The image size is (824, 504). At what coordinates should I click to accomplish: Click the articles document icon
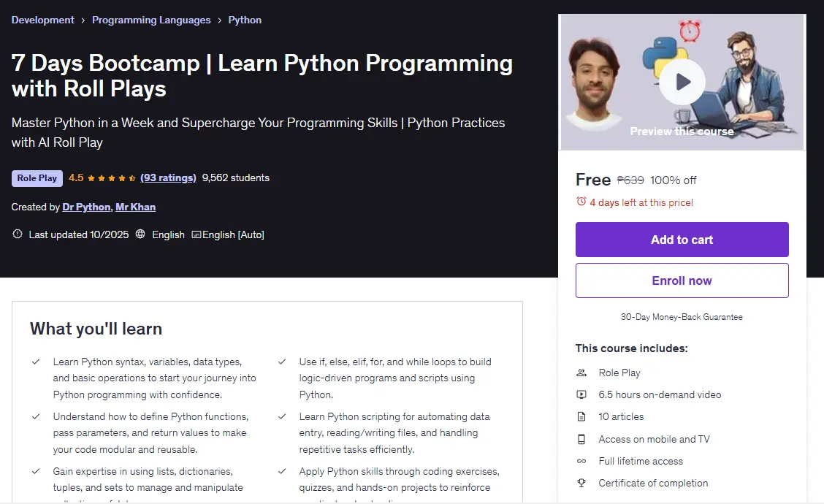[581, 417]
